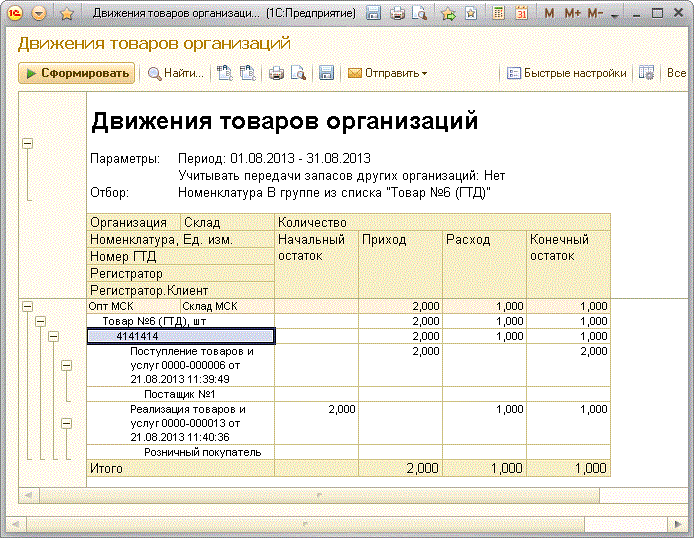Select the Розничный покупатель cell
The height and width of the screenshot is (538, 694).
181,452
